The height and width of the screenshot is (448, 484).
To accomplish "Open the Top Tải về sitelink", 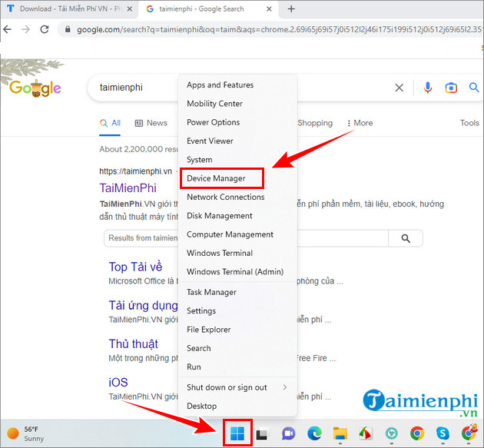I will click(x=135, y=267).
